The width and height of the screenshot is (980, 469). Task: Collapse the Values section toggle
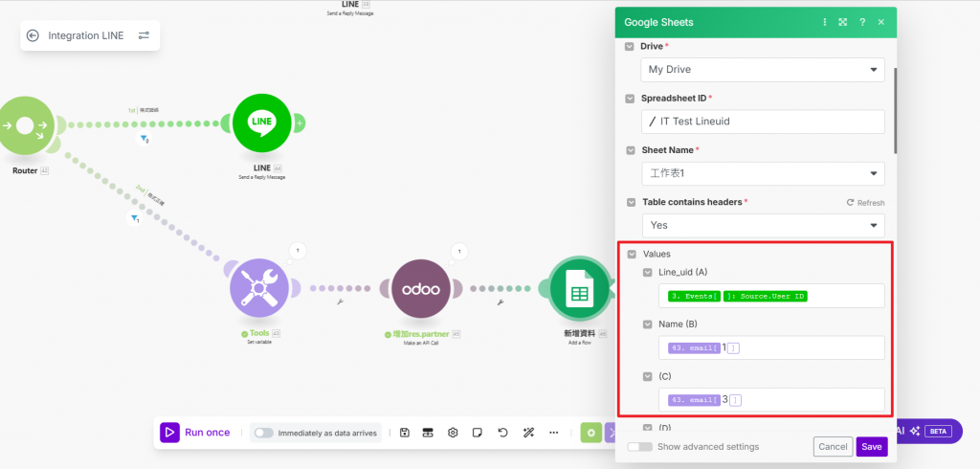(632, 255)
